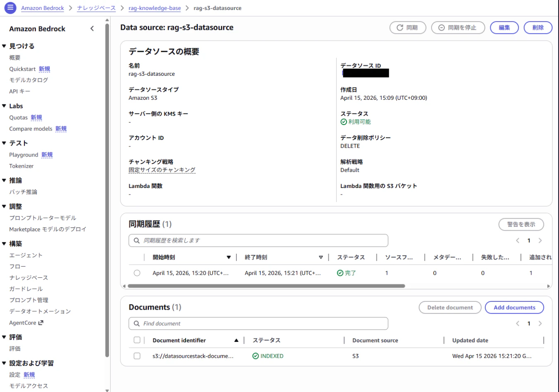This screenshot has height=392, width=559.
Task: Sort sync history by 開始時刻 arrow
Action: point(229,257)
